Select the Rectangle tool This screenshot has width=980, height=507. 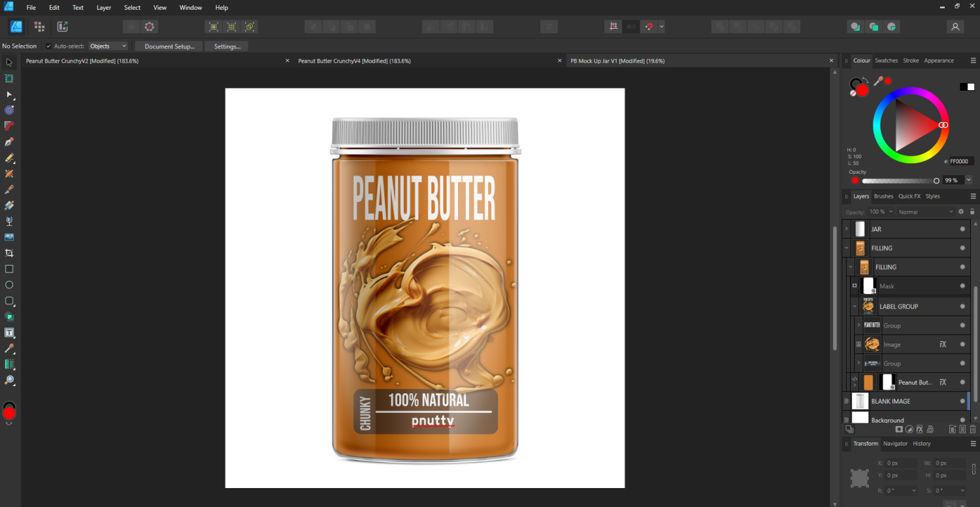[9, 269]
